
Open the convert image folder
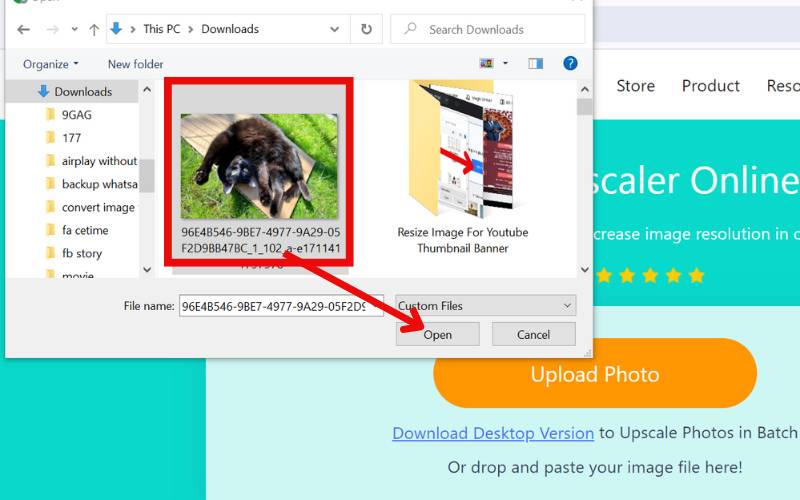98,207
